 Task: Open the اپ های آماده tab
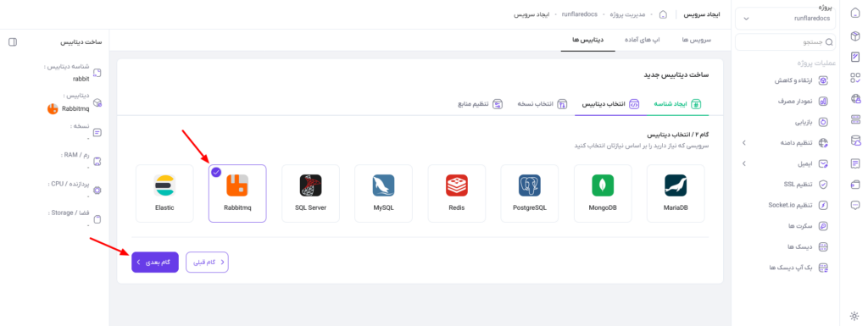pyautogui.click(x=642, y=41)
